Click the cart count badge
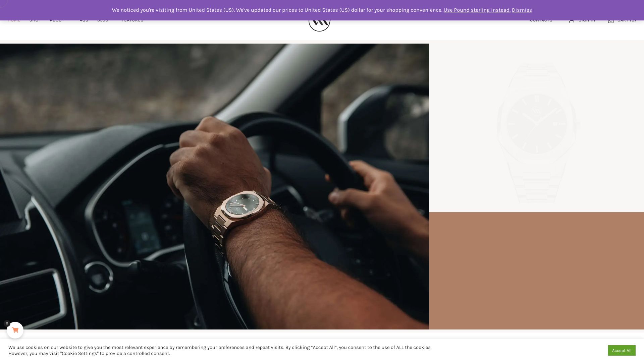The height and width of the screenshot is (362, 644). (7, 323)
